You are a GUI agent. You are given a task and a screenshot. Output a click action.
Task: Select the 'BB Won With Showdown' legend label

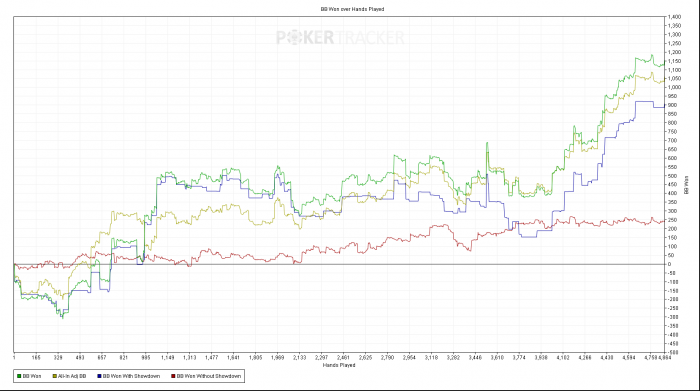coord(131,376)
